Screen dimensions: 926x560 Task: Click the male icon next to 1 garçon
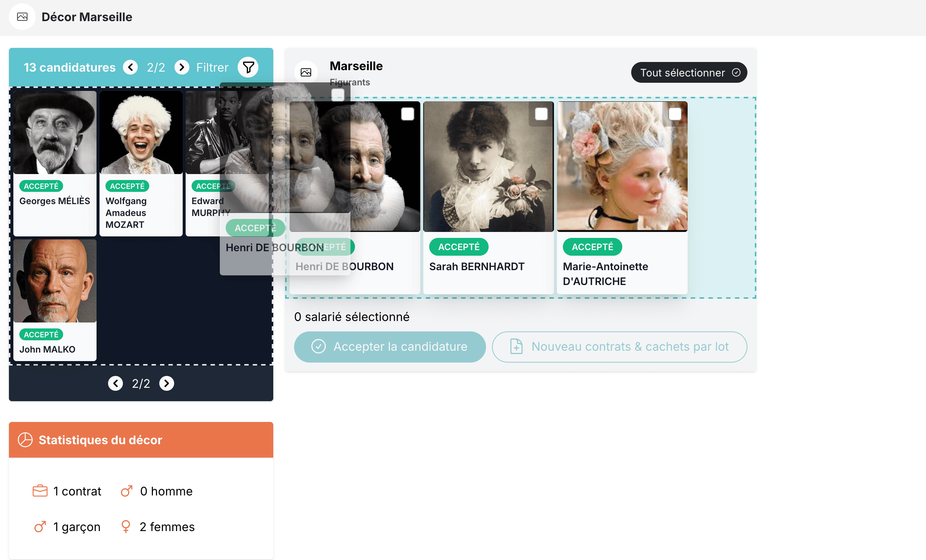click(40, 527)
